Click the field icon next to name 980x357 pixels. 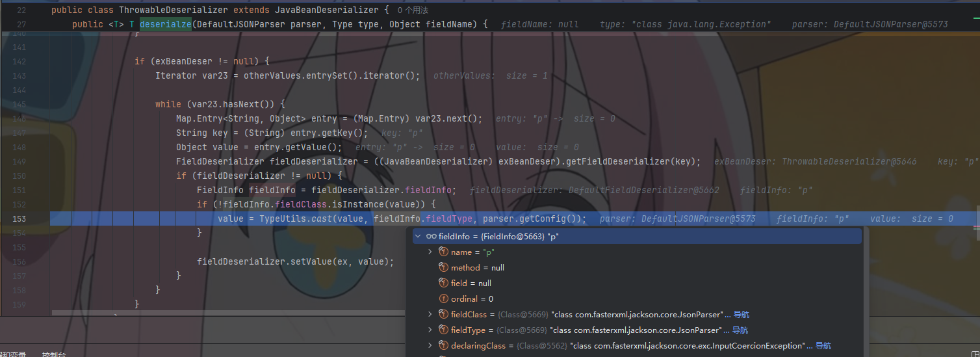point(444,252)
